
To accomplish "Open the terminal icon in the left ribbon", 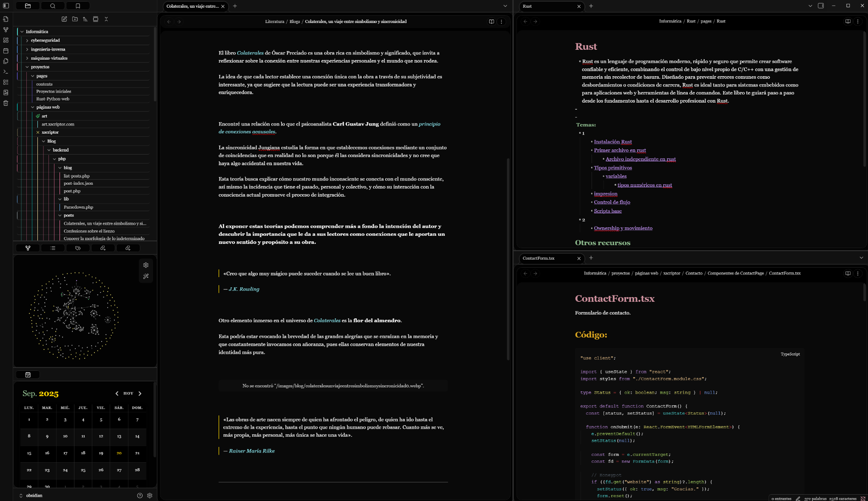I will (6, 72).
